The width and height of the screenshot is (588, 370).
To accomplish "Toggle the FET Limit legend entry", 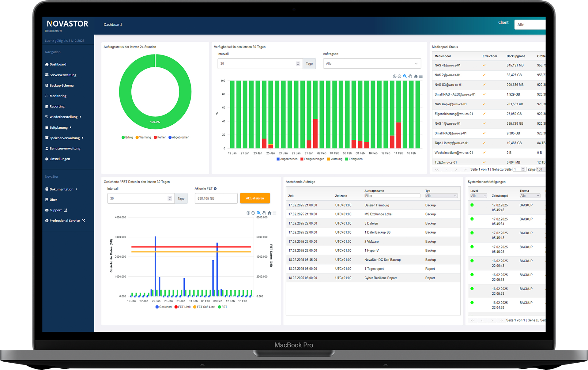I will [x=183, y=307].
